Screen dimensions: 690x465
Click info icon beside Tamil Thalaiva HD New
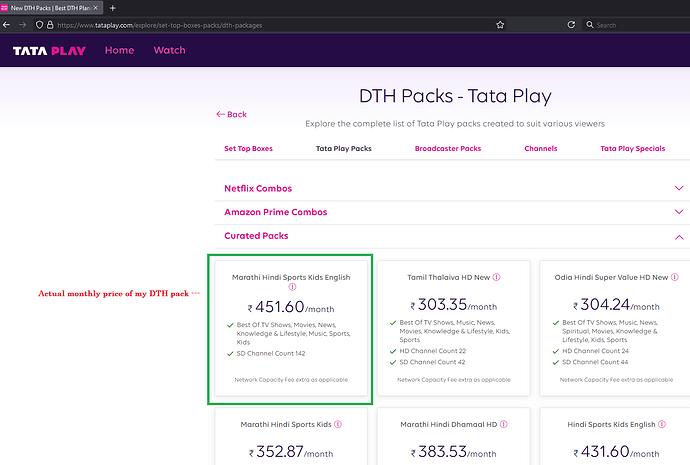coord(496,277)
